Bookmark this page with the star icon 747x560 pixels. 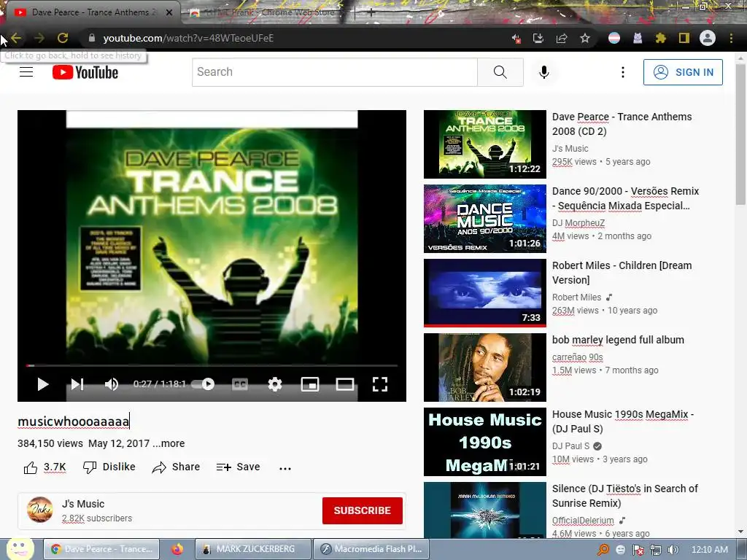point(585,38)
